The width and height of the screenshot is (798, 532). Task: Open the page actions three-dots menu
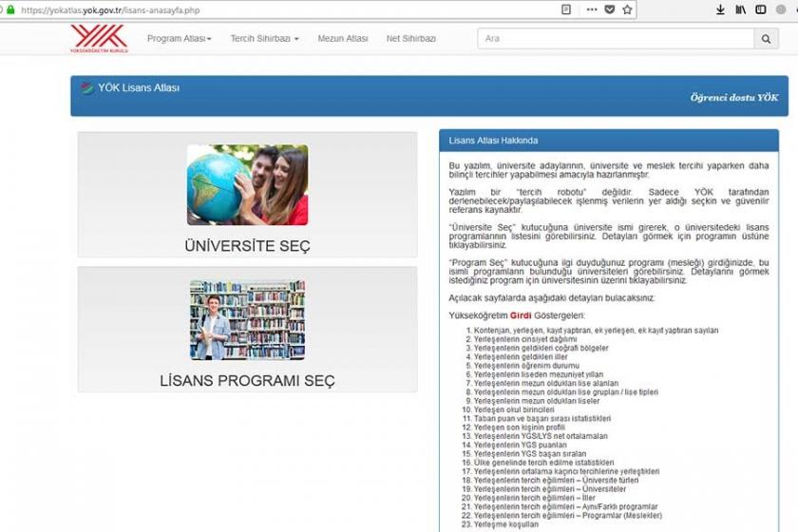coord(591,9)
